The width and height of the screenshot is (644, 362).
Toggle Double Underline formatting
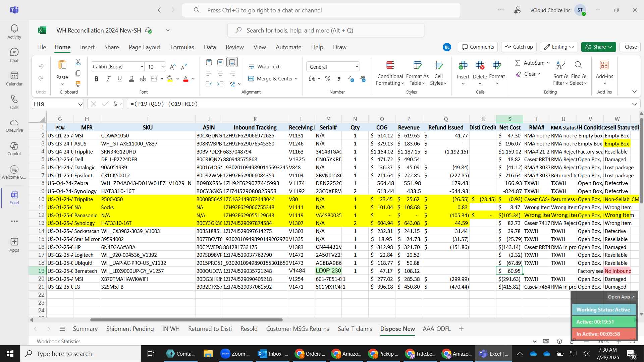tap(131, 79)
